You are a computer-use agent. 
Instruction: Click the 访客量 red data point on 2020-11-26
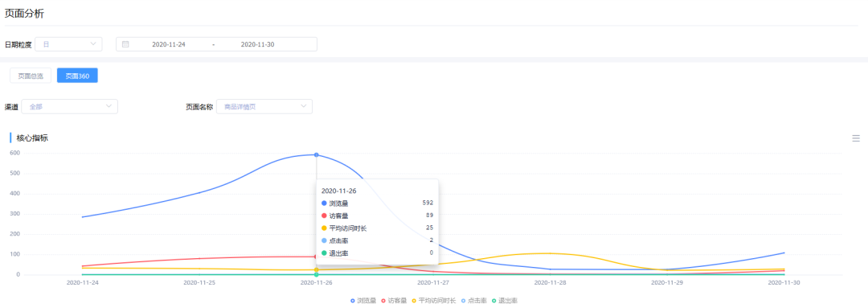pos(316,257)
